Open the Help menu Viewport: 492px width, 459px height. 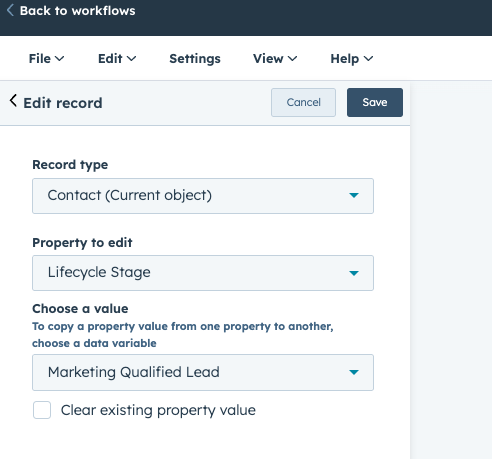pos(352,59)
